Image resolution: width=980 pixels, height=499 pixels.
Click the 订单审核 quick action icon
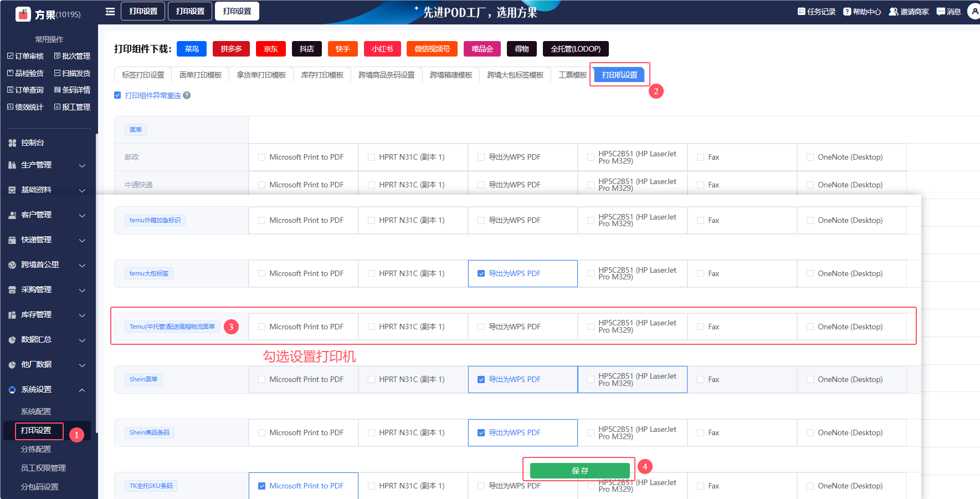pyautogui.click(x=10, y=56)
